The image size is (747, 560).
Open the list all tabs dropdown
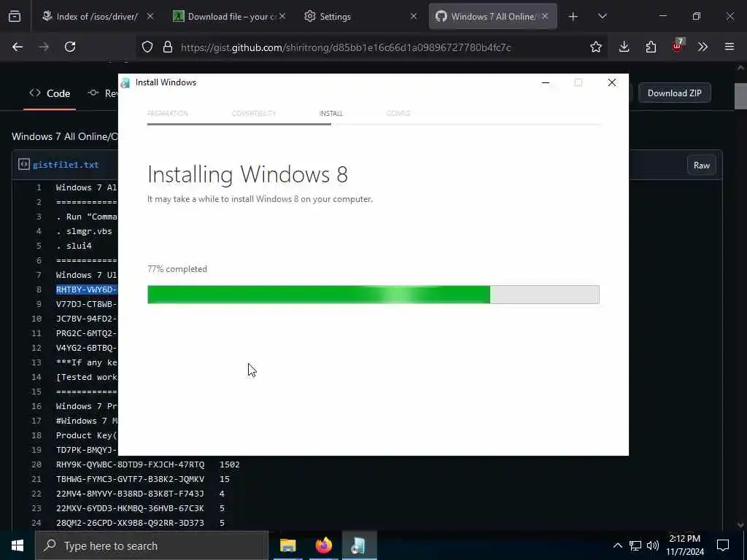pos(602,17)
